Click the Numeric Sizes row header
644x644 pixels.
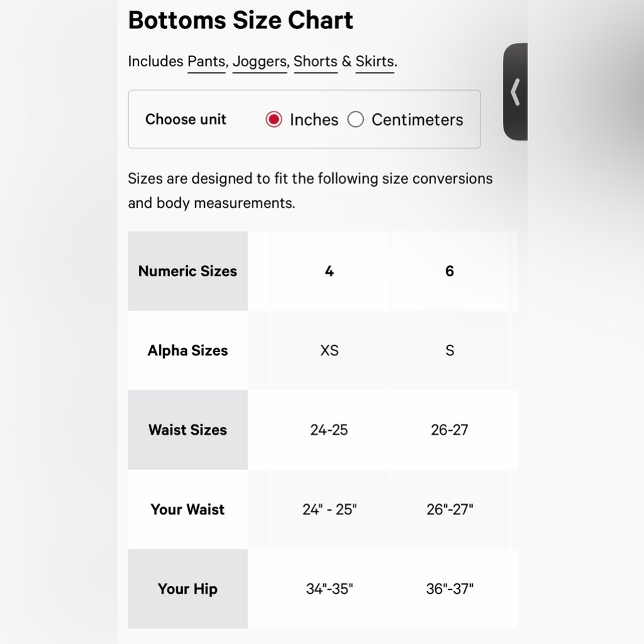tap(187, 271)
